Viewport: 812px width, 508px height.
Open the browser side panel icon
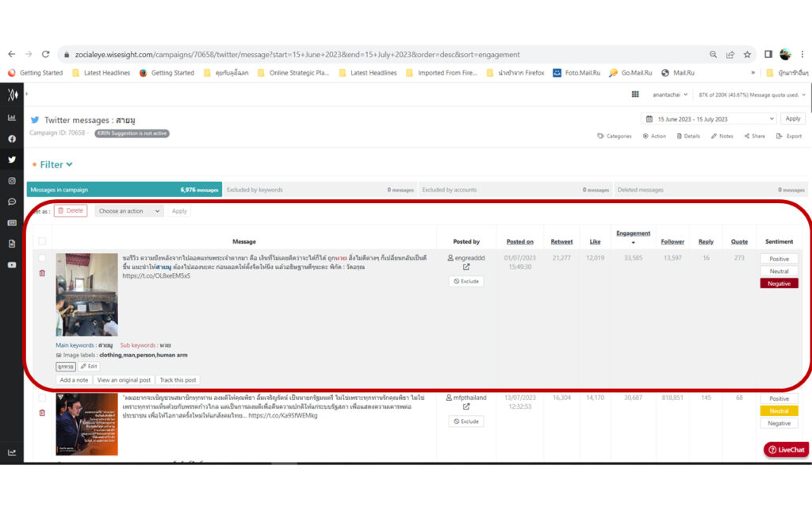click(768, 54)
